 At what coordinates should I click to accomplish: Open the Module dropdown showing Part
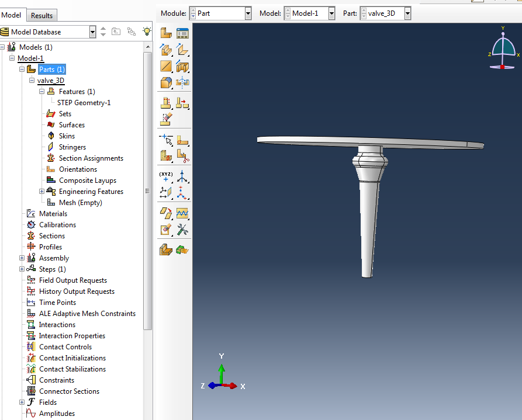248,12
